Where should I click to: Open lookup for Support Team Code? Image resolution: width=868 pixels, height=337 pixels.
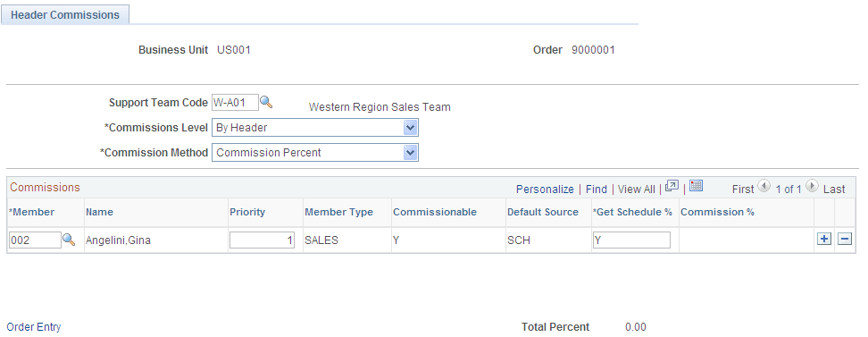pos(266,102)
